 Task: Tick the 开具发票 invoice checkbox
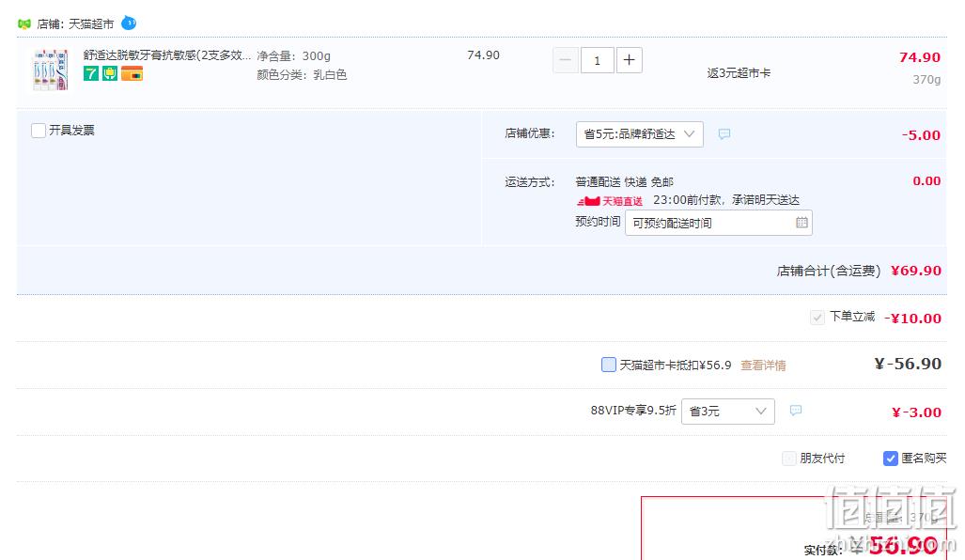pyautogui.click(x=39, y=131)
